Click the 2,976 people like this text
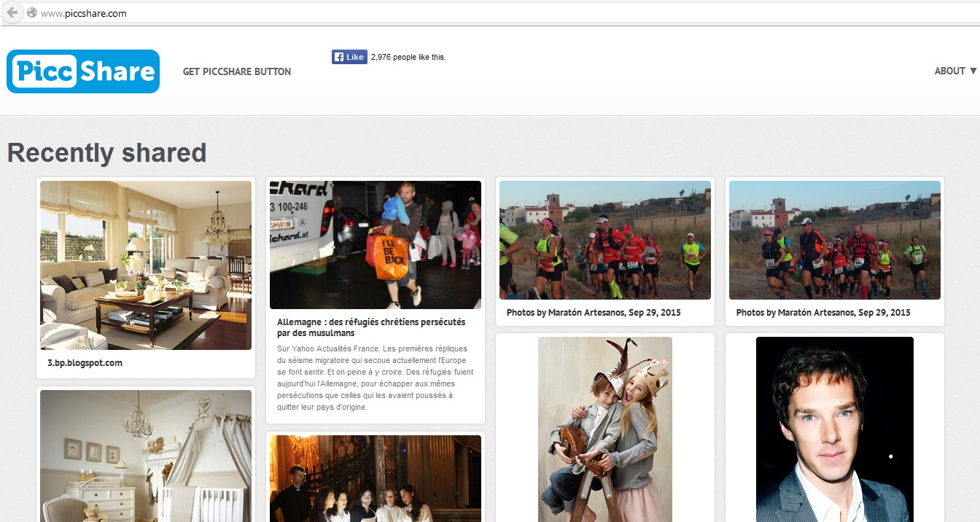Screen dimensions: 980x522 tap(408, 57)
